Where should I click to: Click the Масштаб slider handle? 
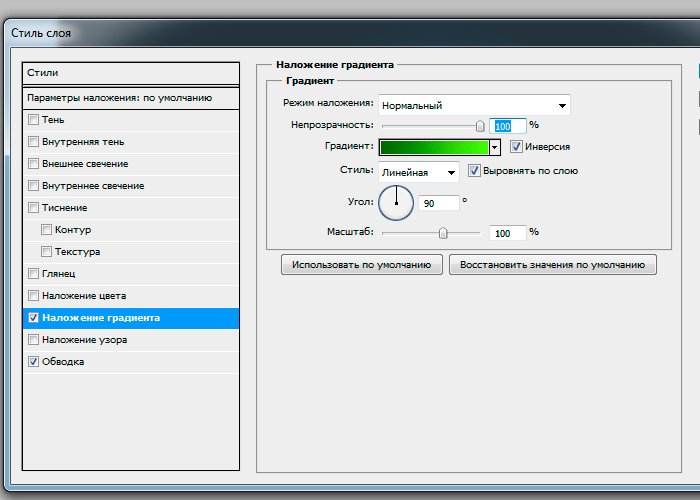coord(443,232)
